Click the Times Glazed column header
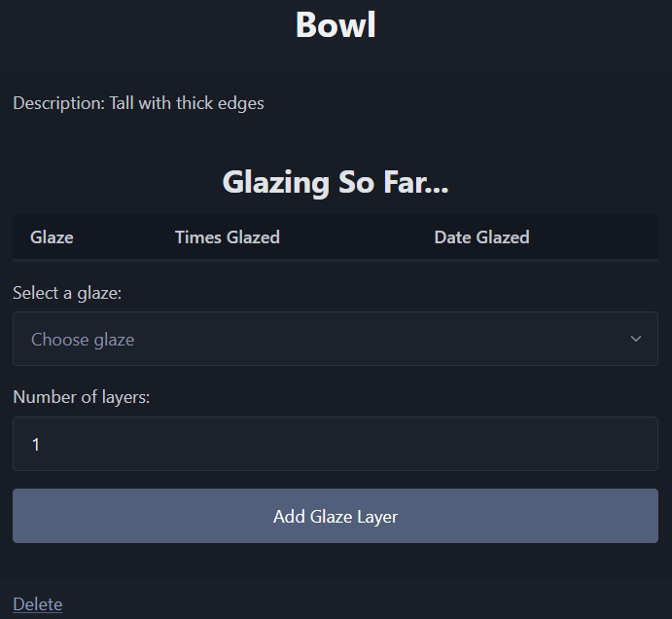672x619 pixels. pos(227,237)
